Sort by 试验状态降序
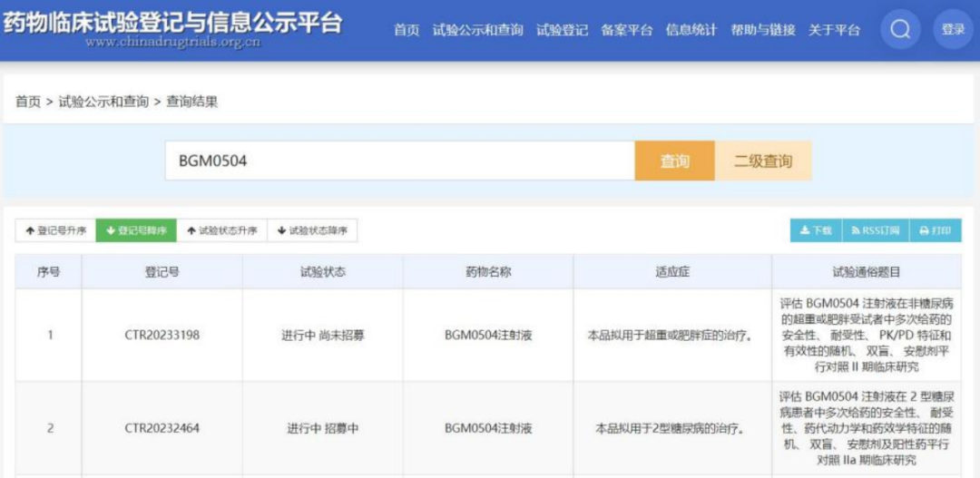 pyautogui.click(x=312, y=231)
